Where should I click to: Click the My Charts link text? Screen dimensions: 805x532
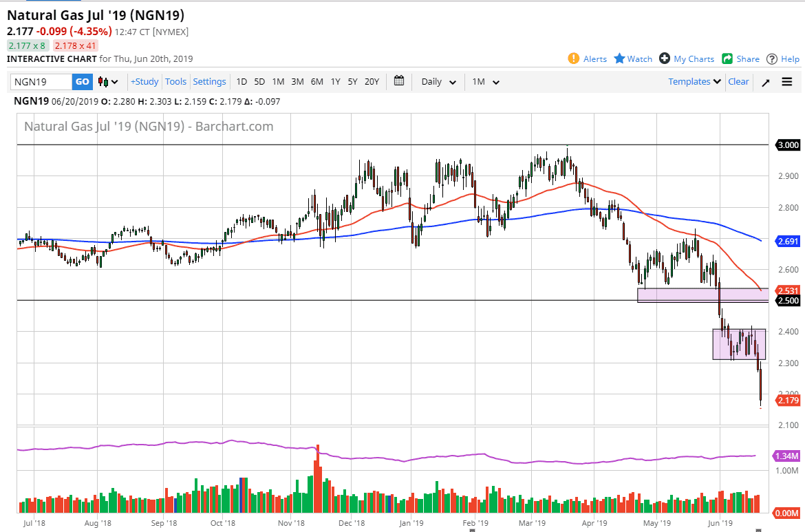(x=694, y=59)
